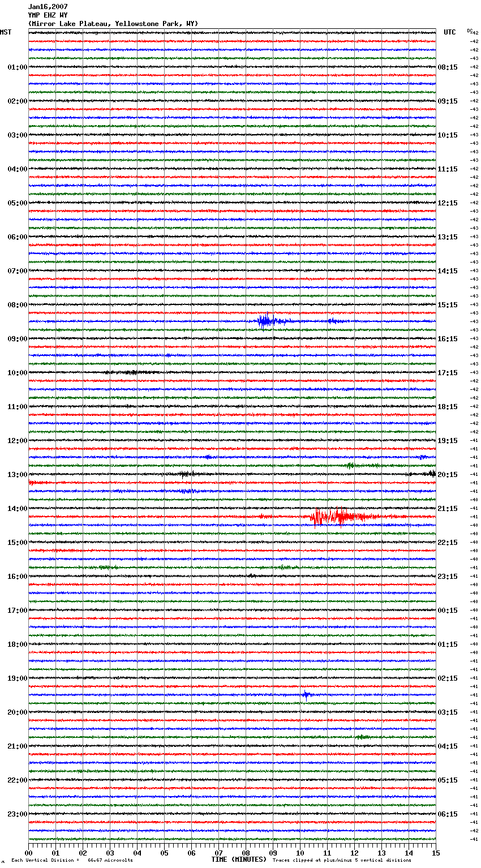481x868 pixels.
Task: Select the 15:00 MST row label
Action: [18, 543]
